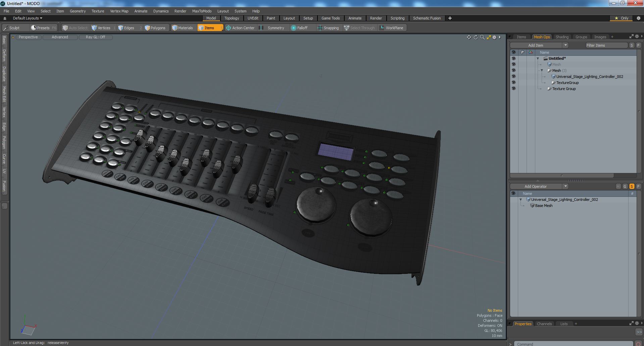The width and height of the screenshot is (644, 346).
Task: Open the Advanced shading style menu
Action: point(60,37)
